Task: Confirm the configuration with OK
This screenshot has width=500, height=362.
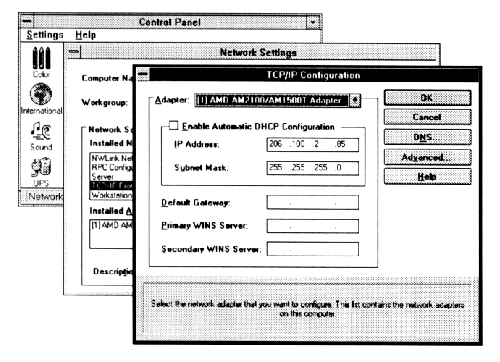Action: [x=427, y=98]
